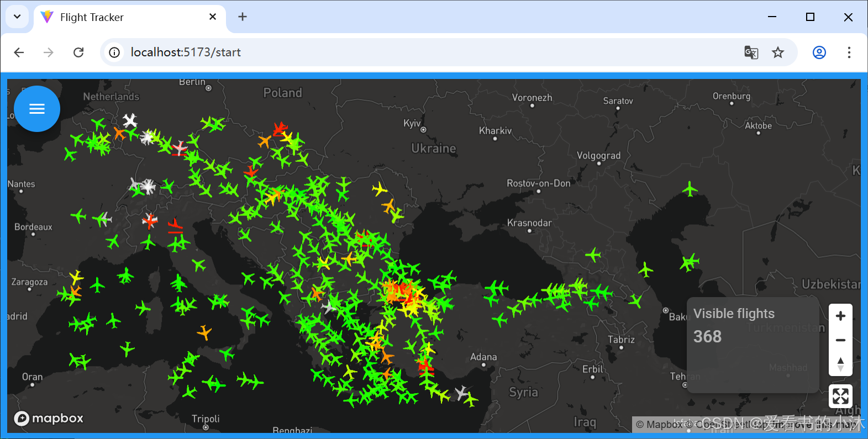Open Chrome's three-dot menu
The width and height of the screenshot is (868, 439).
click(849, 52)
